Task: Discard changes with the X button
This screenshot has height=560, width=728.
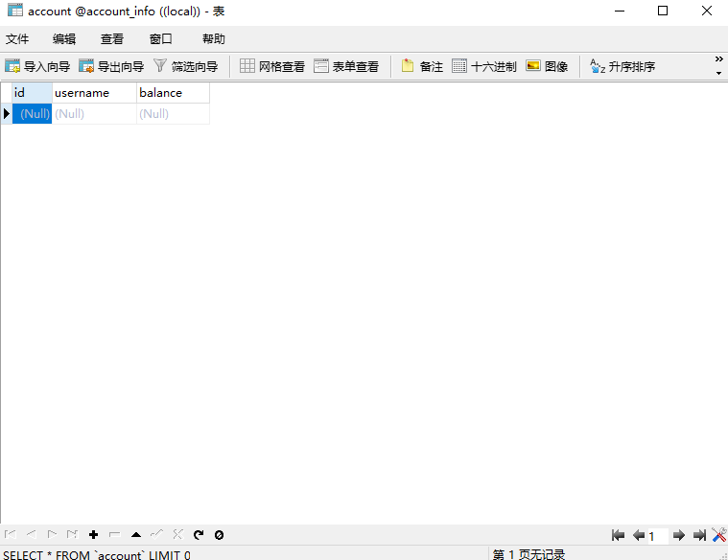Action: 177,534
